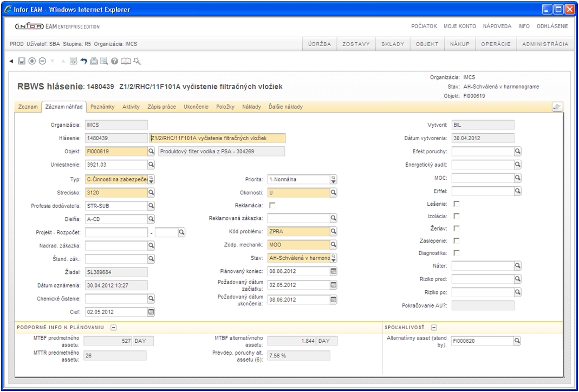The width and height of the screenshot is (579, 392).
Task: Click the Nápoveda link
Action: (497, 27)
